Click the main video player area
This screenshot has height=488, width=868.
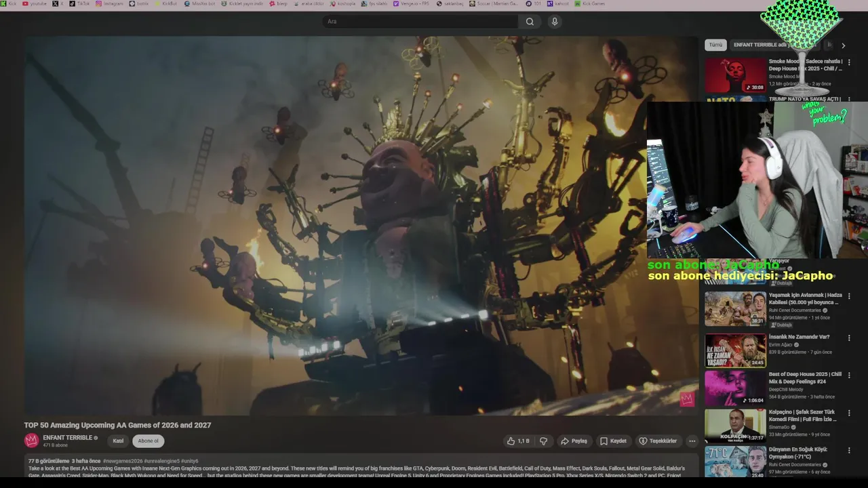click(361, 226)
